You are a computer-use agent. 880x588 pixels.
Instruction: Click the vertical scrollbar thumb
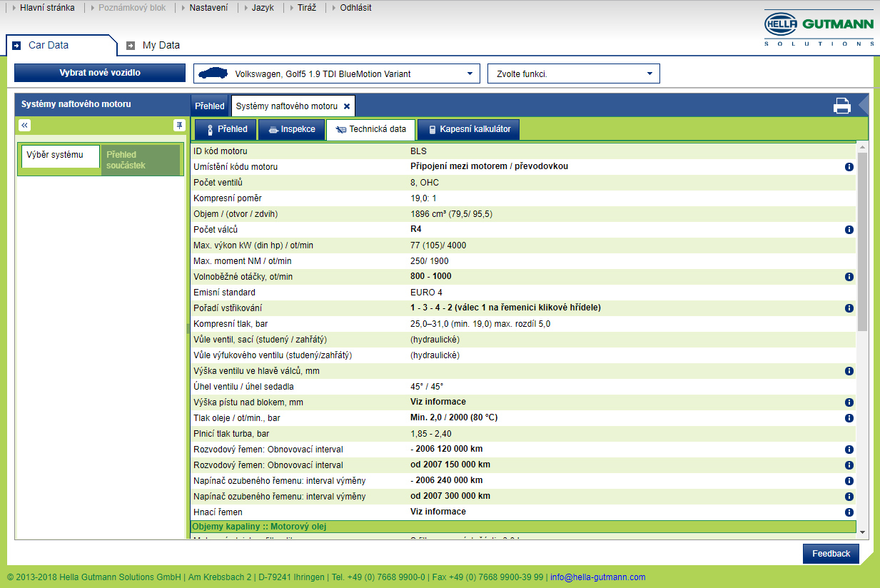click(x=862, y=241)
